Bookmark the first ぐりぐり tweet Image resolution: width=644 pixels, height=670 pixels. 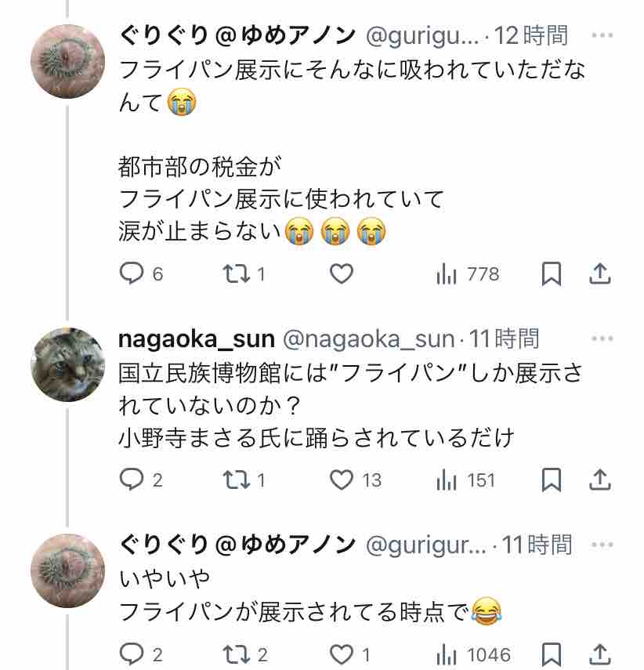click(552, 273)
